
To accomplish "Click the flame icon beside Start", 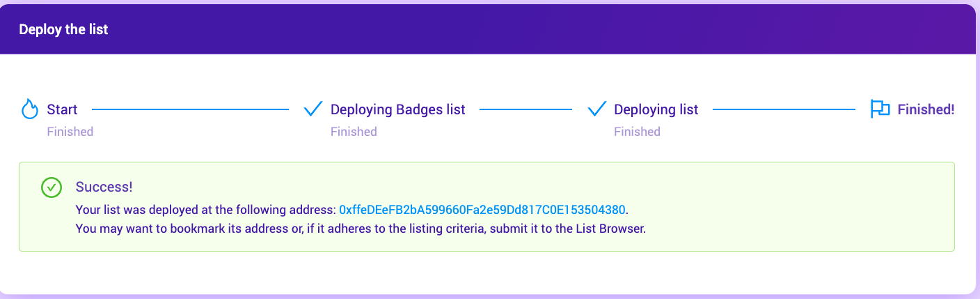I will click(29, 109).
